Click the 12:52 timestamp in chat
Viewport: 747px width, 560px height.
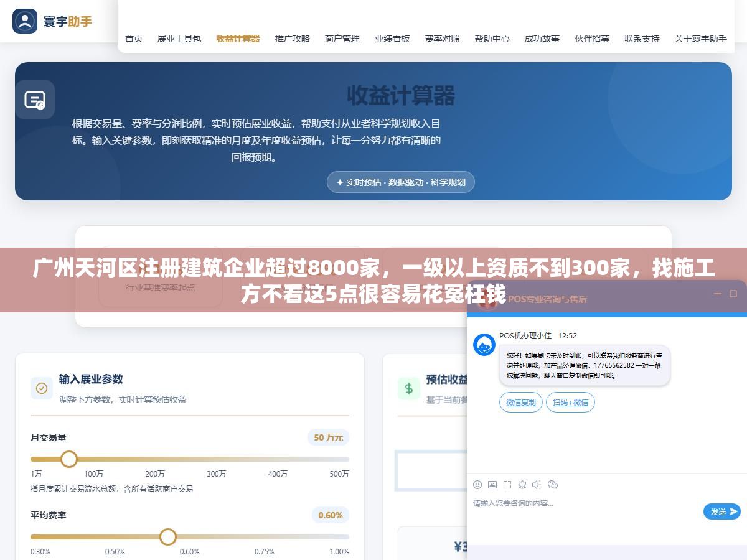(x=567, y=336)
